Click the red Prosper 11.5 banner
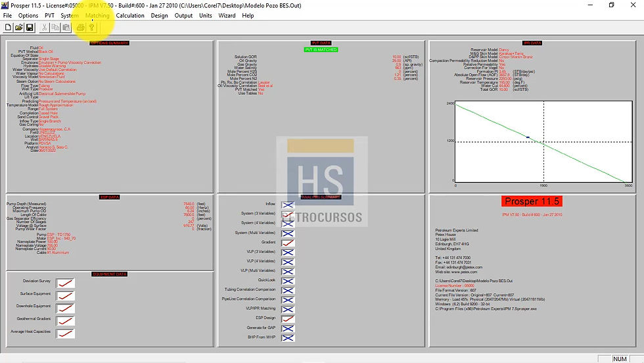The width and height of the screenshot is (644, 363). (532, 201)
